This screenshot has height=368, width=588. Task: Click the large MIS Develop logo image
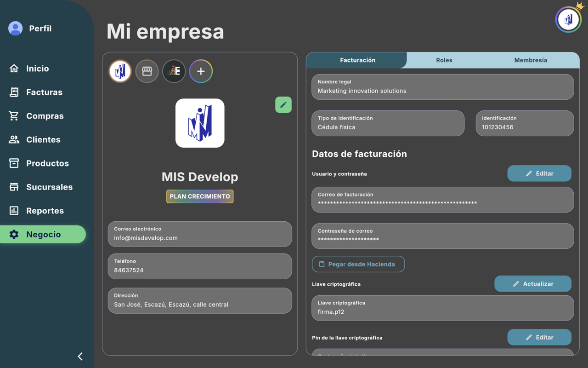200,123
